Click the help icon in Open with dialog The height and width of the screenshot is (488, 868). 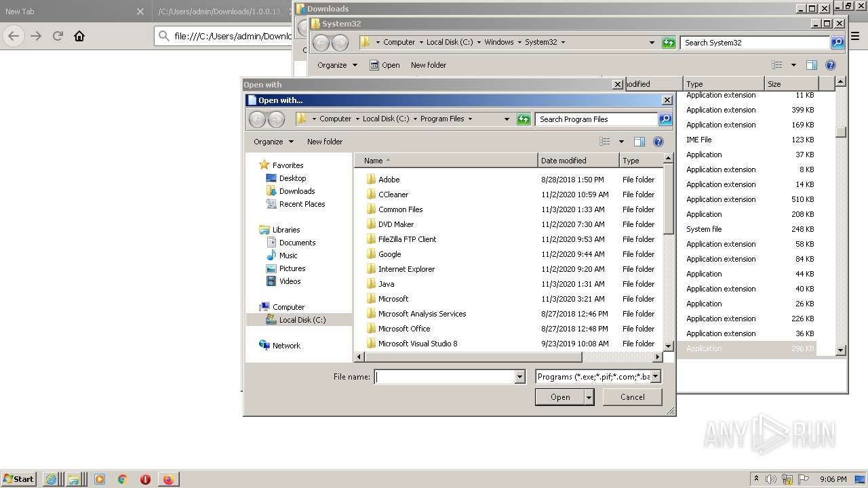[x=658, y=142]
